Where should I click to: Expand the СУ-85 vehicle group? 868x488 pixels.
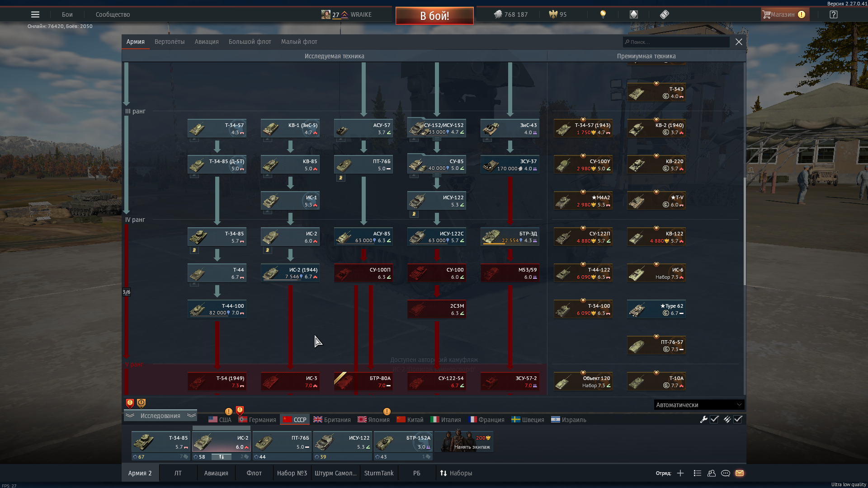point(437,175)
